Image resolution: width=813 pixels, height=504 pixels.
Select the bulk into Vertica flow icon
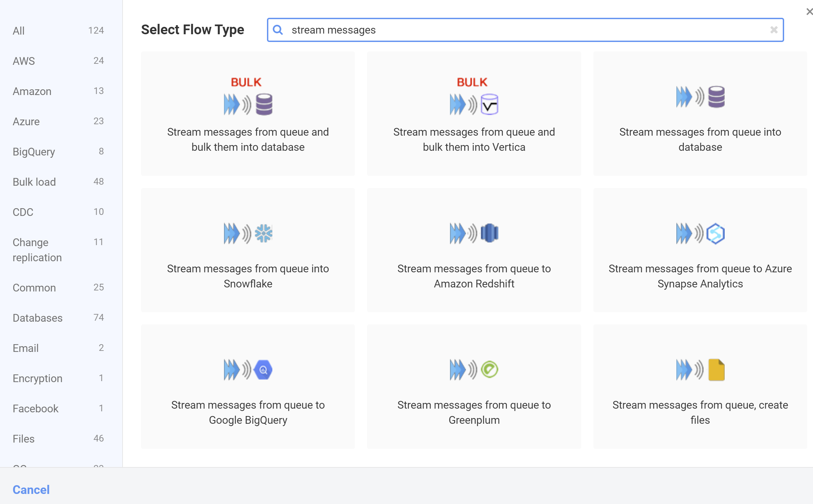tap(474, 97)
